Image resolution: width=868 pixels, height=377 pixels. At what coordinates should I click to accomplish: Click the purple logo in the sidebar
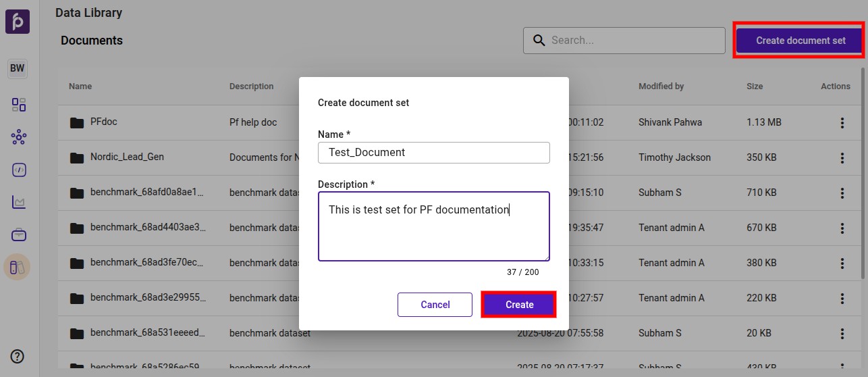click(18, 22)
